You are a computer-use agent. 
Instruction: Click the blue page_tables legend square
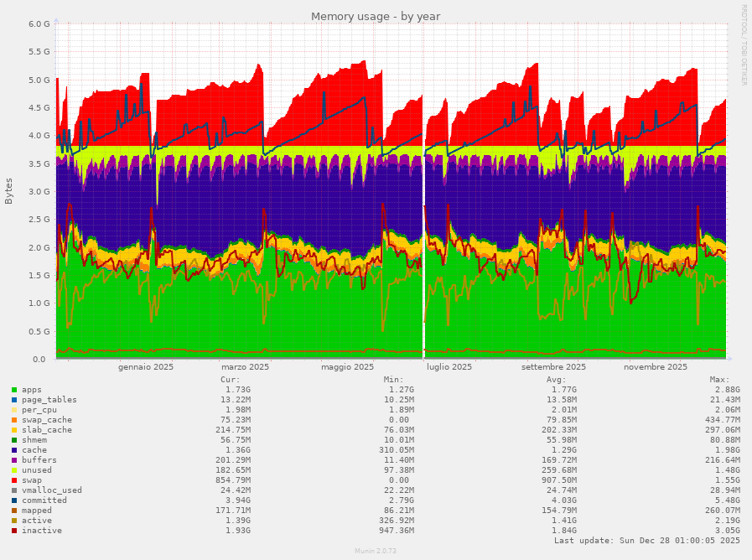pos(13,400)
